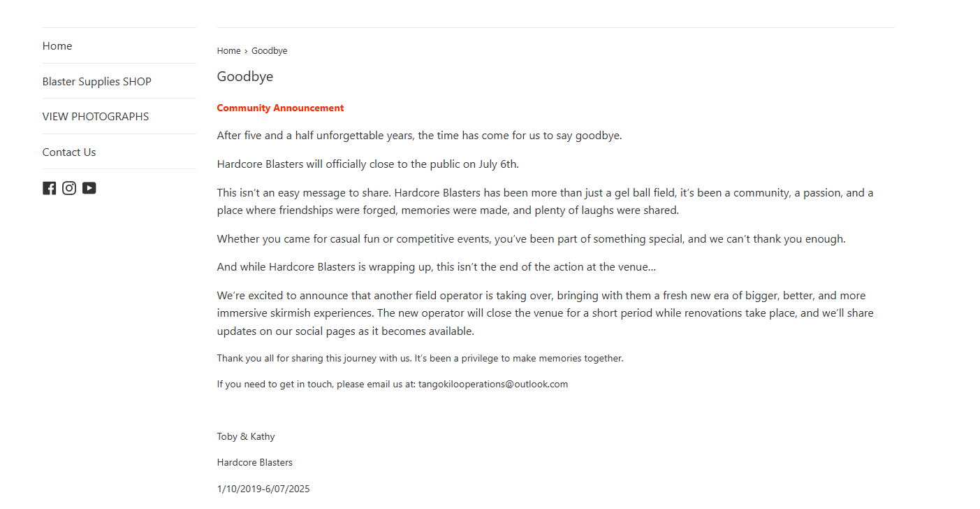This screenshot has width=980, height=509.
Task: Click the Goodbye breadcrumb text
Action: coord(269,51)
